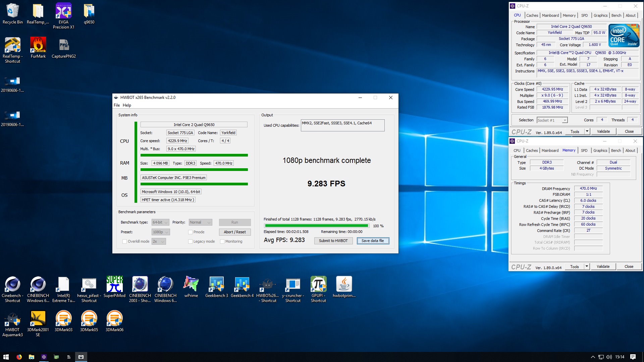Launch 3DMark03 desktop icon
Image resolution: width=644 pixels, height=362 pixels.
63,321
